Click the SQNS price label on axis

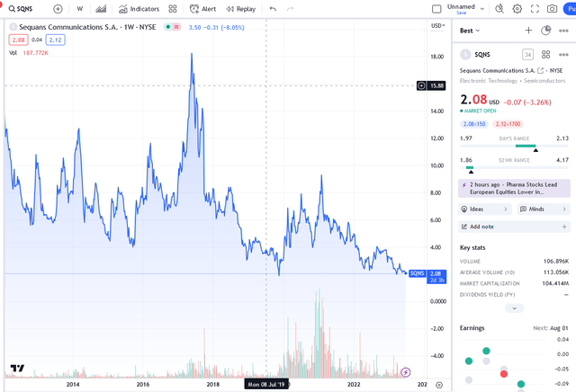pyautogui.click(x=417, y=273)
